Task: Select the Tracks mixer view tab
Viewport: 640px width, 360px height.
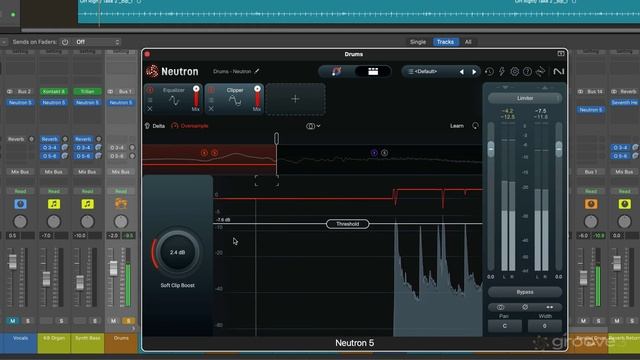Action: (445, 42)
